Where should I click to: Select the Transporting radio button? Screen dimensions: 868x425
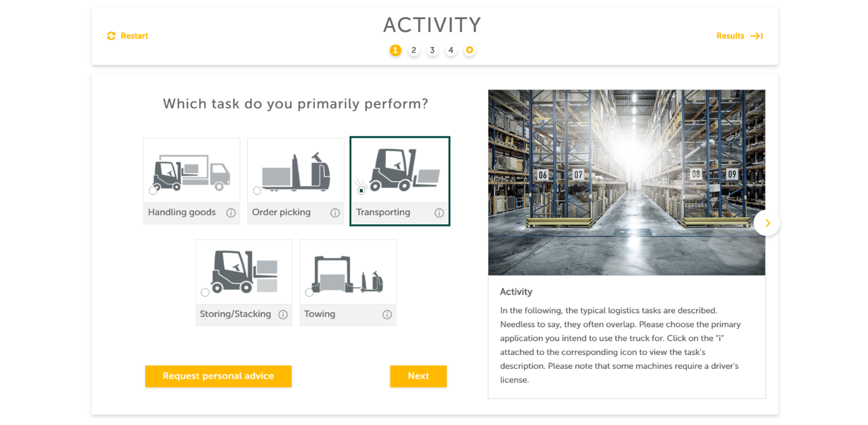[361, 191]
